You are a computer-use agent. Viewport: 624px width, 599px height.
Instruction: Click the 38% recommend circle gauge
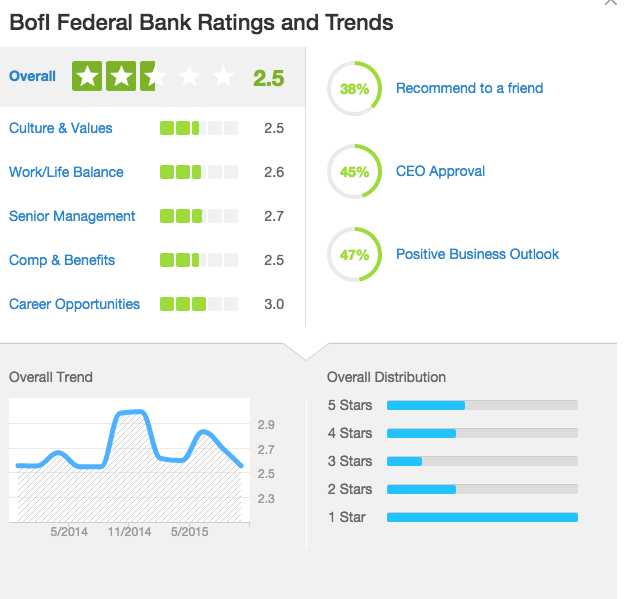[x=354, y=89]
